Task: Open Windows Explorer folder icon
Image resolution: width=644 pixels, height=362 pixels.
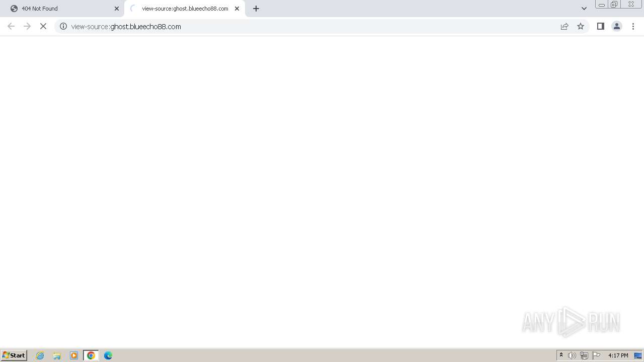Action: (57, 355)
